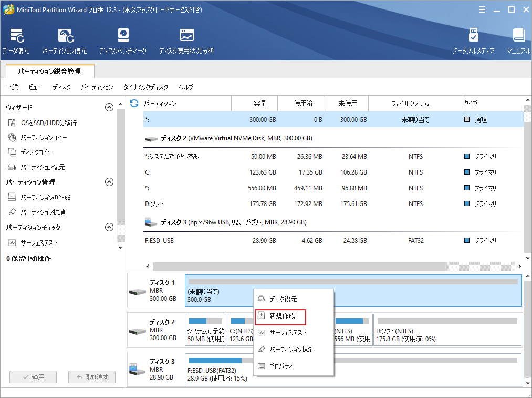Open the データ復元 toolbar icon

[16, 41]
